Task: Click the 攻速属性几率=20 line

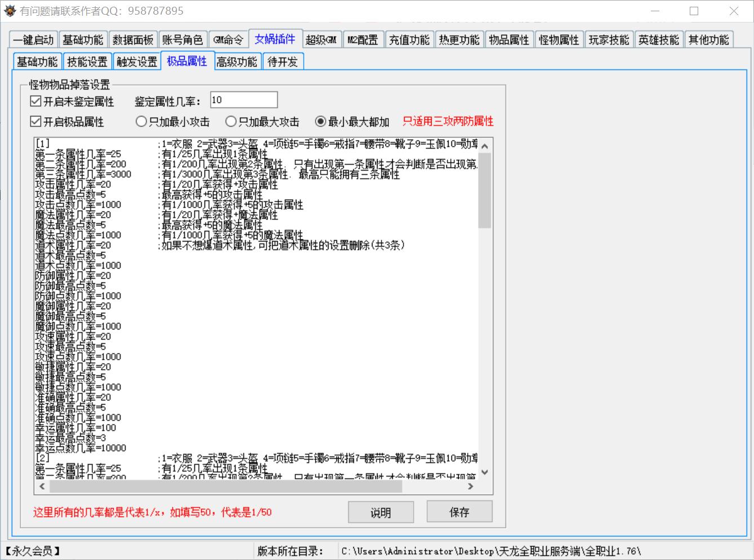Action: pyautogui.click(x=73, y=336)
